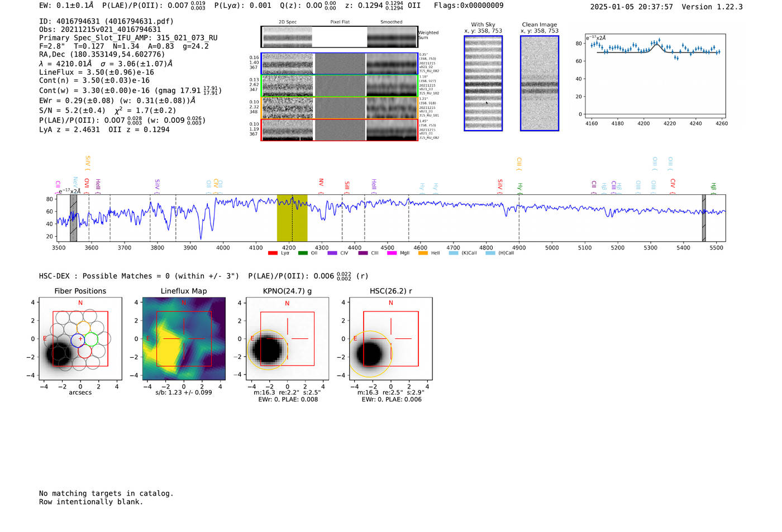Open the Lineflux Map panel
Viewport: 782px width, 532px height.
pyautogui.click(x=184, y=339)
